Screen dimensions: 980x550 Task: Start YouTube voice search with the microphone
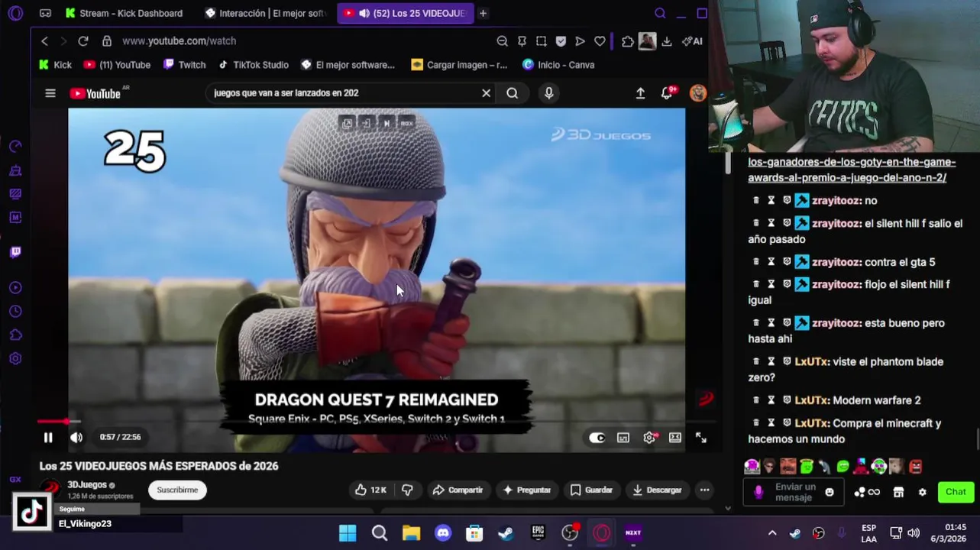(548, 93)
